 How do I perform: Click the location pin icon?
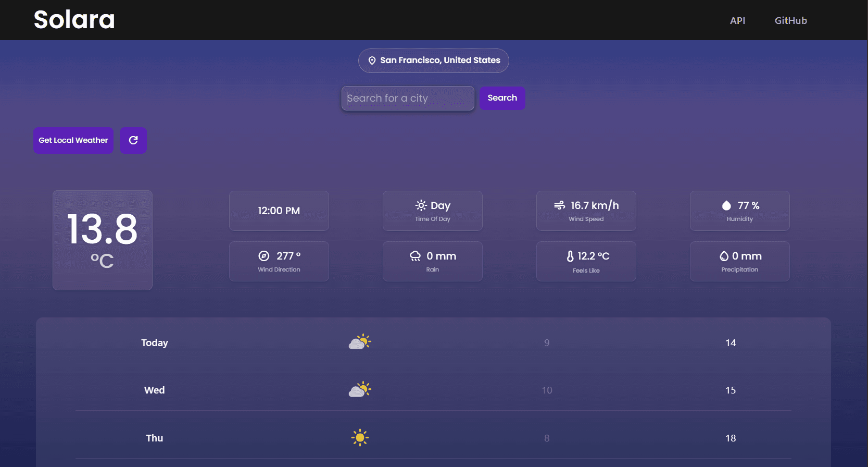pos(372,60)
